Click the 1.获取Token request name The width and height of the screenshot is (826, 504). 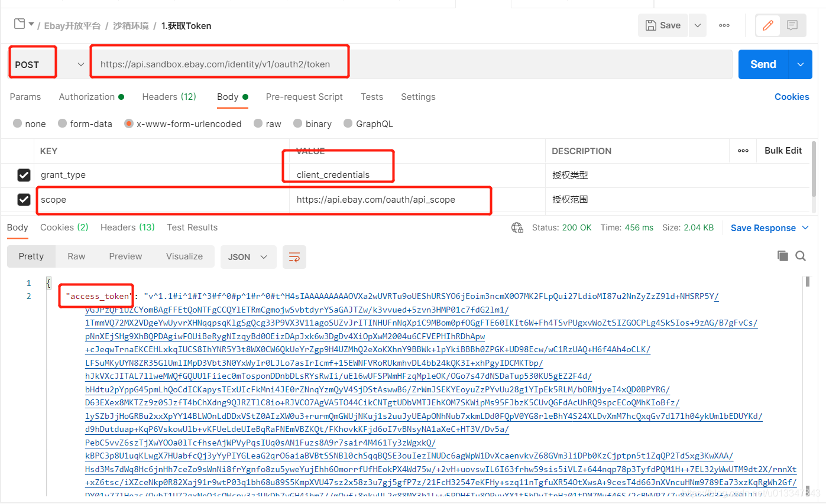pyautogui.click(x=186, y=26)
